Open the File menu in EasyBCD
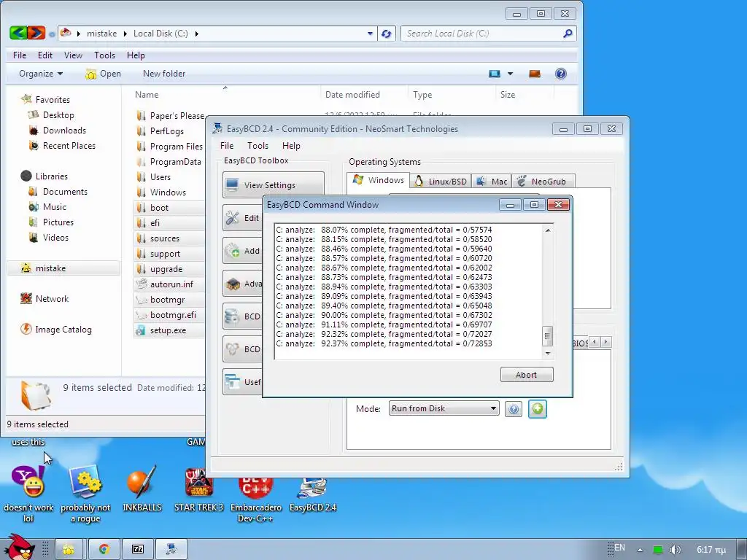Image resolution: width=747 pixels, height=560 pixels. [x=227, y=146]
